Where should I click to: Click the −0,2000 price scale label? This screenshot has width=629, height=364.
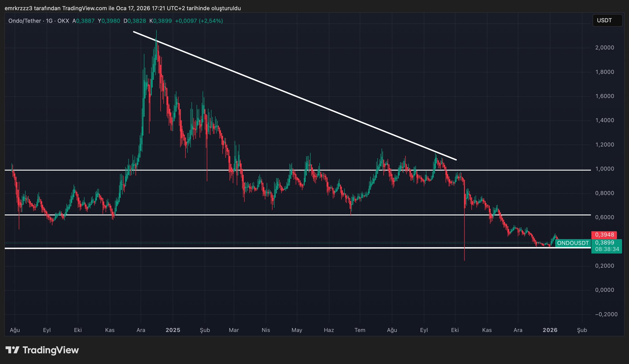click(606, 314)
